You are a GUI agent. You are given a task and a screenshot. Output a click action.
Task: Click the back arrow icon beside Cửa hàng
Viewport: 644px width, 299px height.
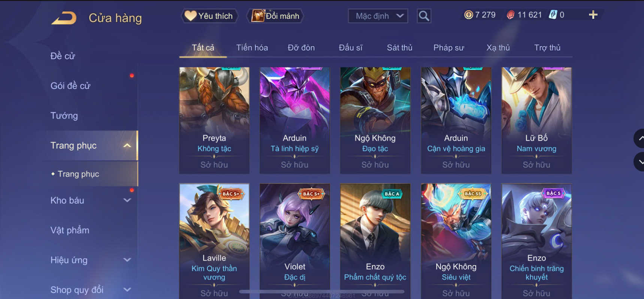[64, 18]
